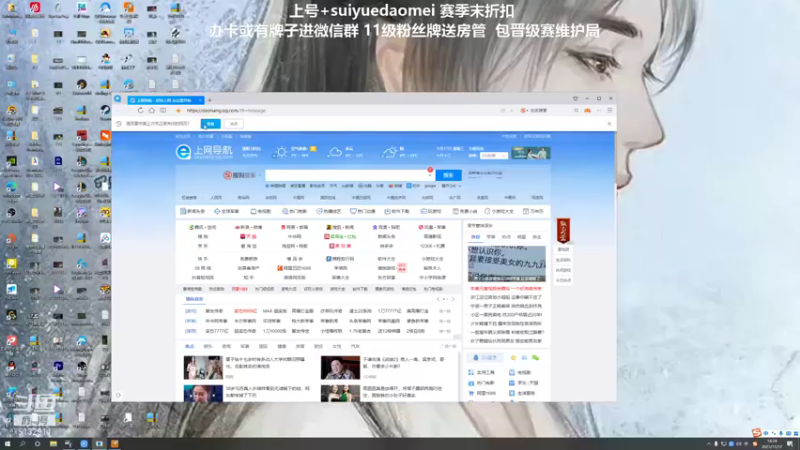Viewport: 800px width, 450px height.
Task: Click the QQ Browser logo icon
Action: 118,99
